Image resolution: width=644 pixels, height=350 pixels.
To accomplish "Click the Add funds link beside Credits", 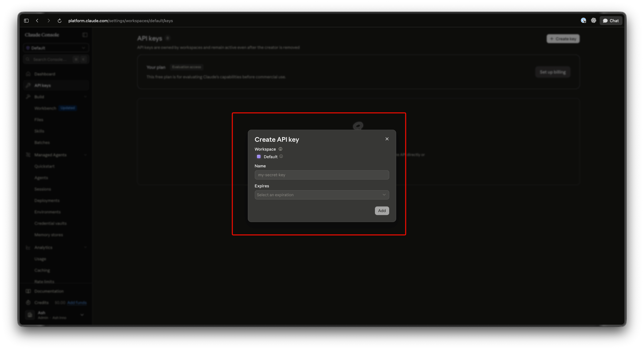I will tap(77, 303).
